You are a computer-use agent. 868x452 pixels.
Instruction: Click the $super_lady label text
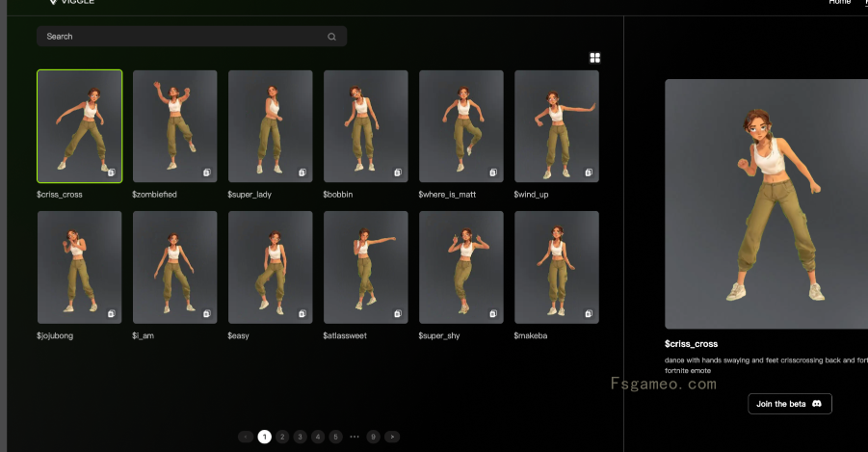pos(250,195)
